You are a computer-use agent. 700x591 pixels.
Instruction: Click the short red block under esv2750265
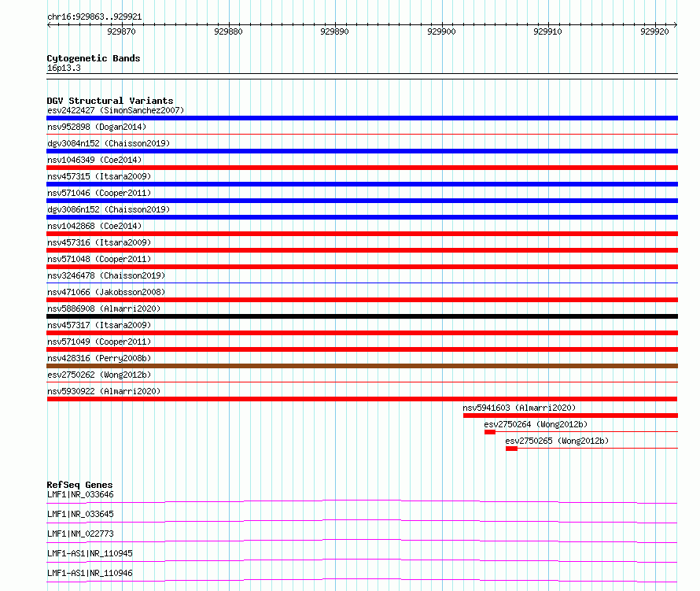coord(511,449)
